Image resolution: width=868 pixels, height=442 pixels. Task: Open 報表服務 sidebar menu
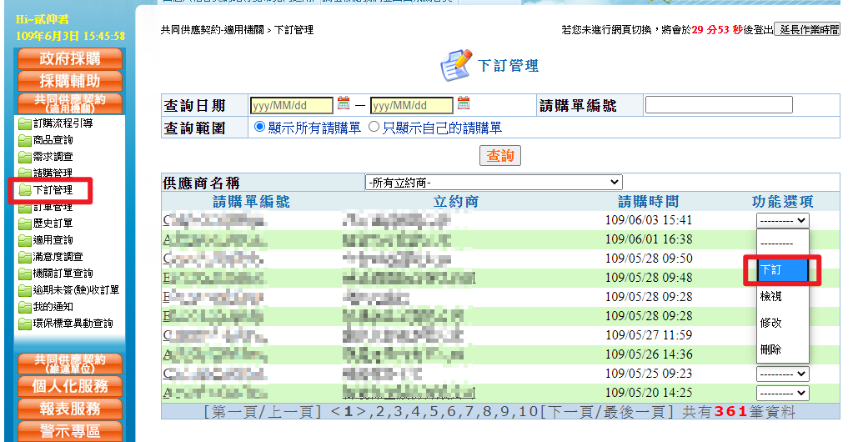tap(70, 409)
